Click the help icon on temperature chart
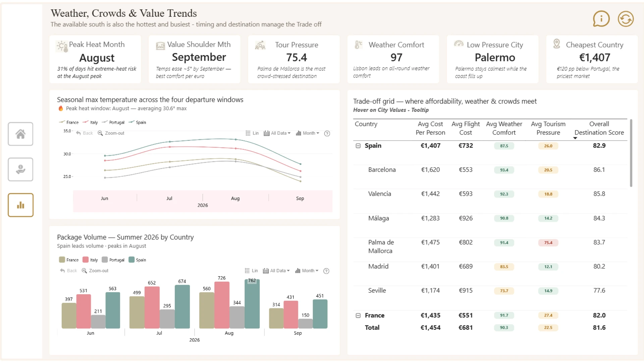Viewport: 644px width, 362px height. coord(327,133)
